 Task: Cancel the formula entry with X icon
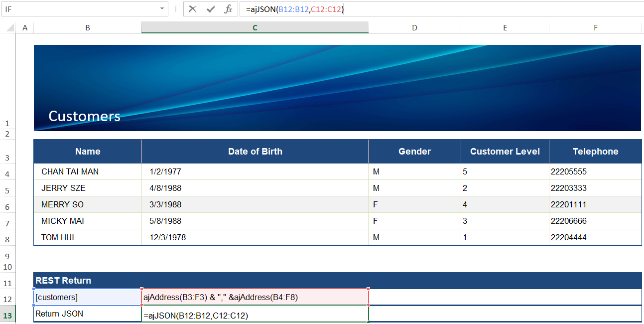(193, 9)
